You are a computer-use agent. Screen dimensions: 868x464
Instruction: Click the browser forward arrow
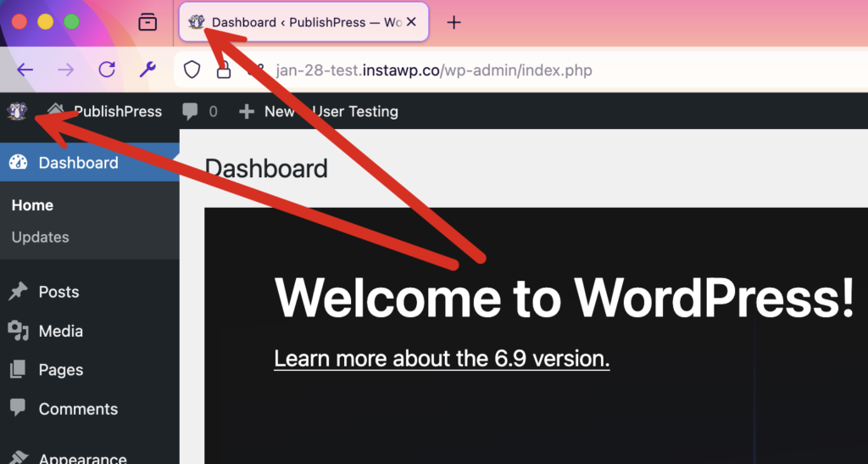(66, 70)
